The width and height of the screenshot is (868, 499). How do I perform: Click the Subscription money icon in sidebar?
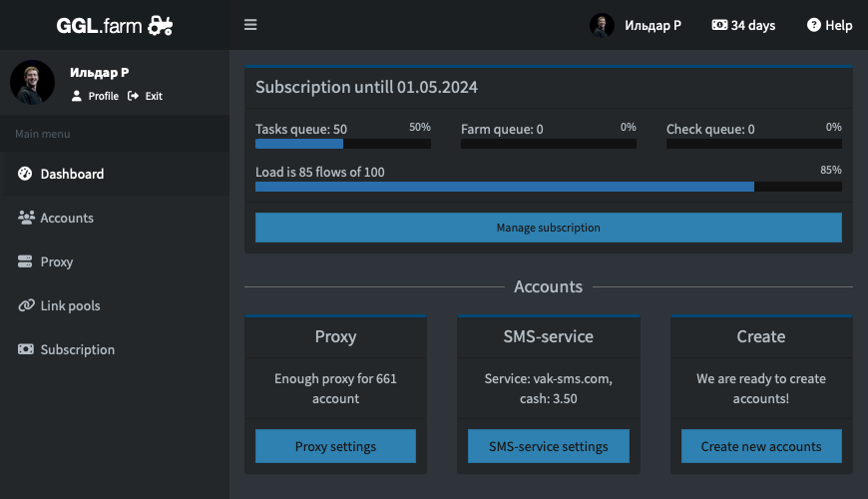click(x=26, y=349)
